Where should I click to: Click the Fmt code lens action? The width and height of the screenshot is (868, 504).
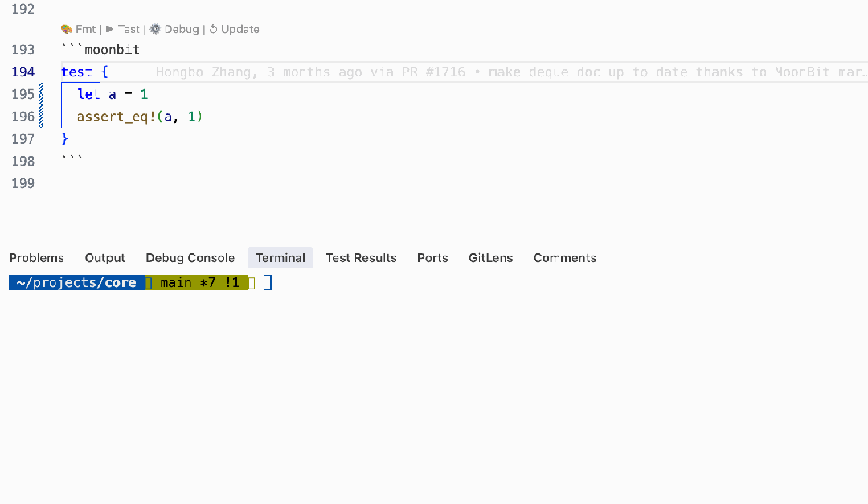coord(86,30)
